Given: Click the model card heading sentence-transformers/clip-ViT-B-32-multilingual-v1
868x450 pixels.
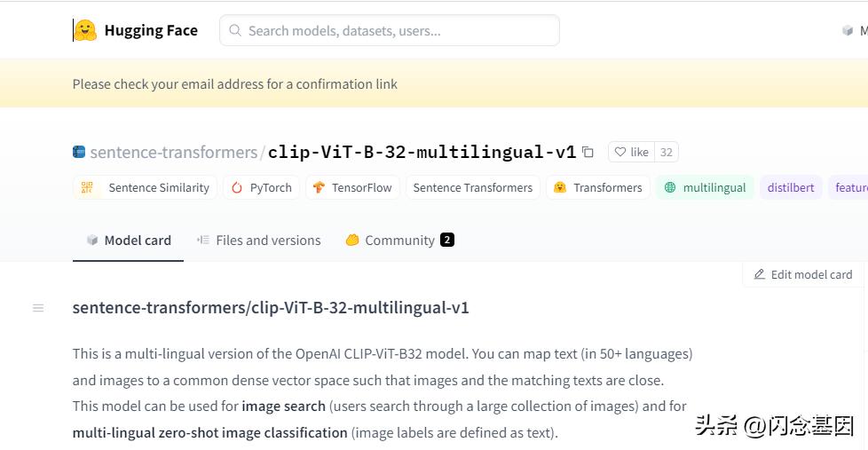Looking at the screenshot, I should click(x=271, y=308).
